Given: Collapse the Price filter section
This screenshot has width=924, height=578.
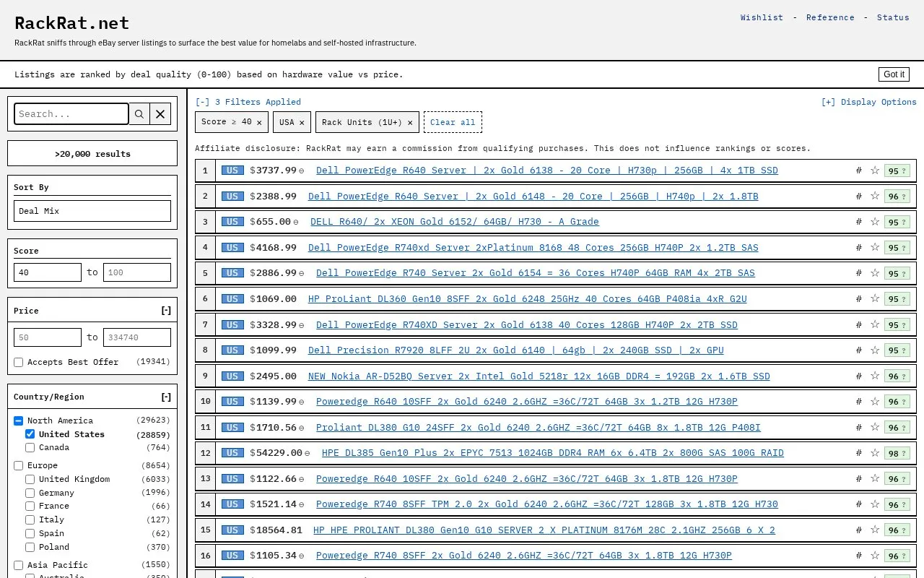Looking at the screenshot, I should (x=166, y=311).
